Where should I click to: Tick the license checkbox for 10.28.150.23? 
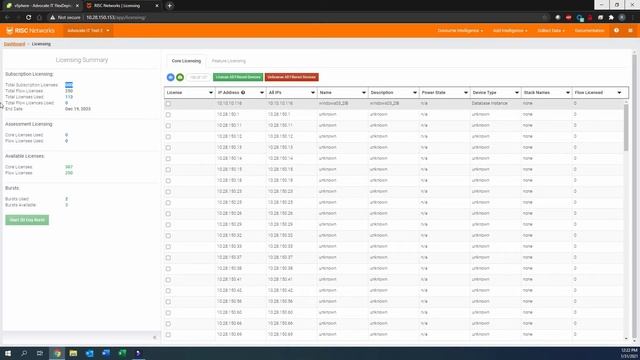click(168, 192)
